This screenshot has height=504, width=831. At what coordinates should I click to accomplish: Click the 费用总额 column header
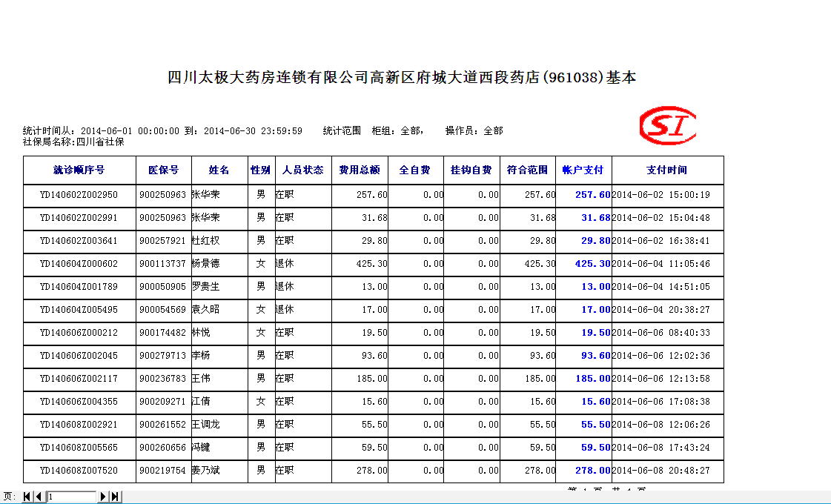[x=360, y=170]
